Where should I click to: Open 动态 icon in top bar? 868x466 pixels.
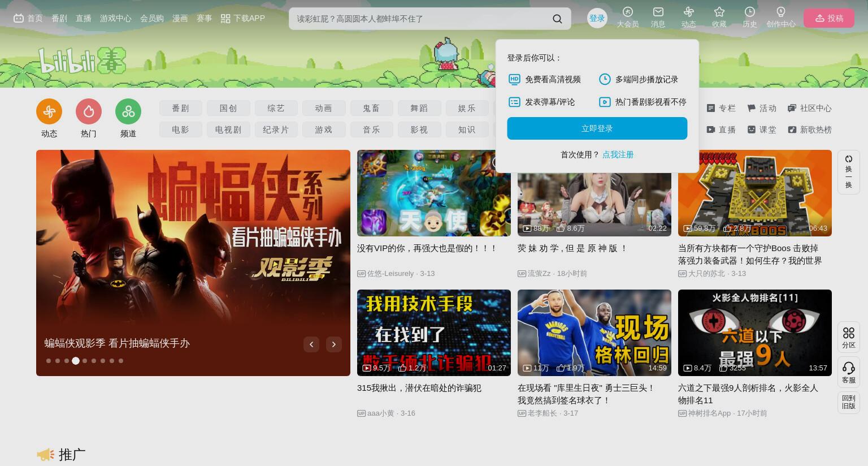tap(688, 12)
